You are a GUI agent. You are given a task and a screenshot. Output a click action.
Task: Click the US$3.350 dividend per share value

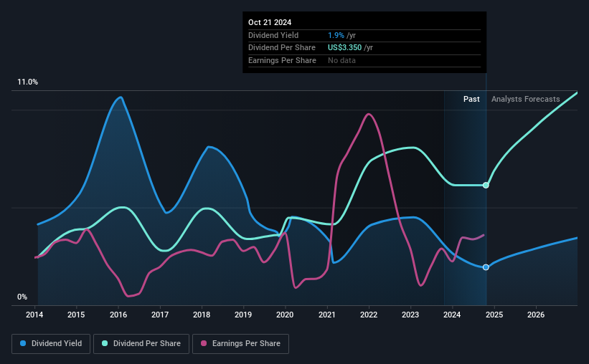(x=344, y=48)
